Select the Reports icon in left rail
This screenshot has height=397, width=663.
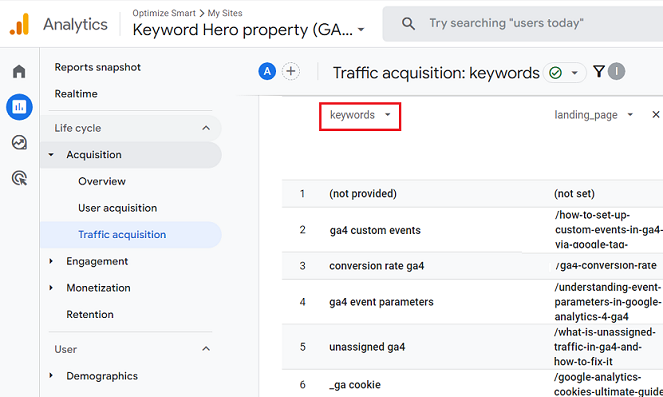pos(19,107)
